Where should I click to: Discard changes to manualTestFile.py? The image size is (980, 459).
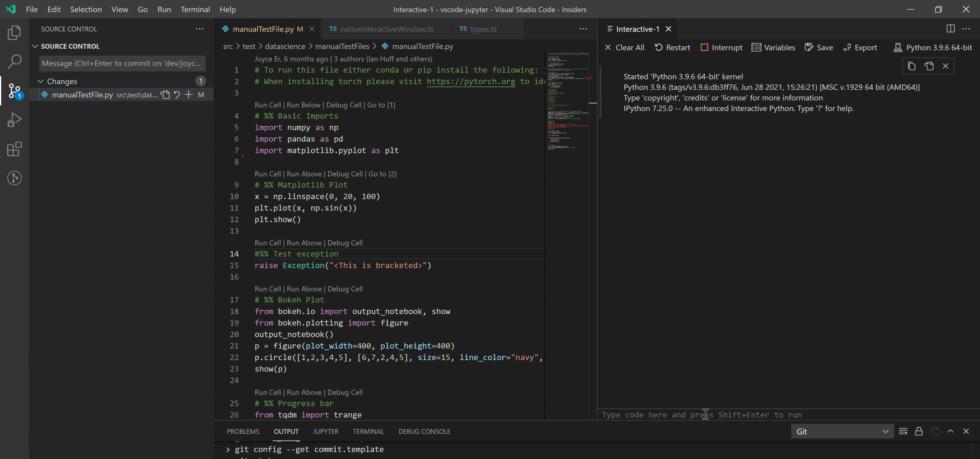[x=177, y=95]
